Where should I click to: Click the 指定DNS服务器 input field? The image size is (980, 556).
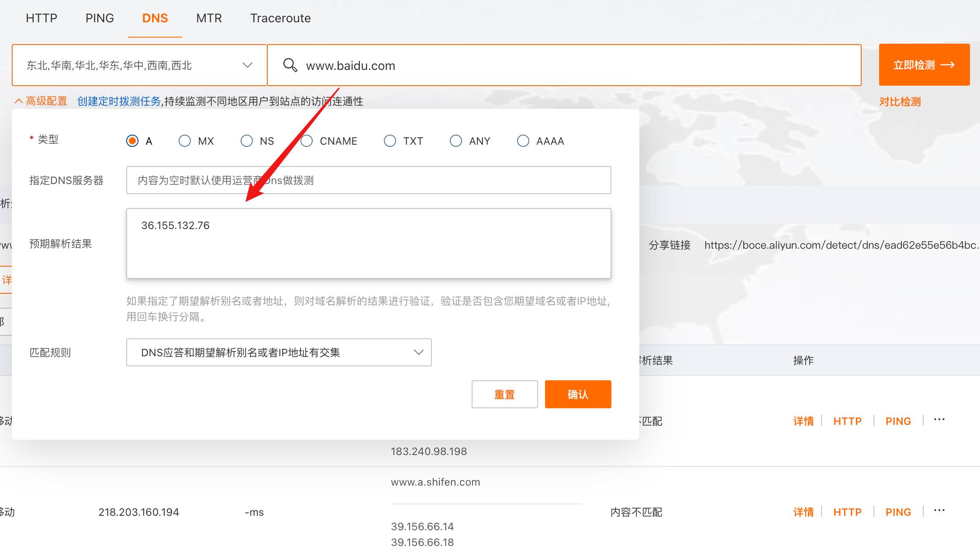[369, 180]
